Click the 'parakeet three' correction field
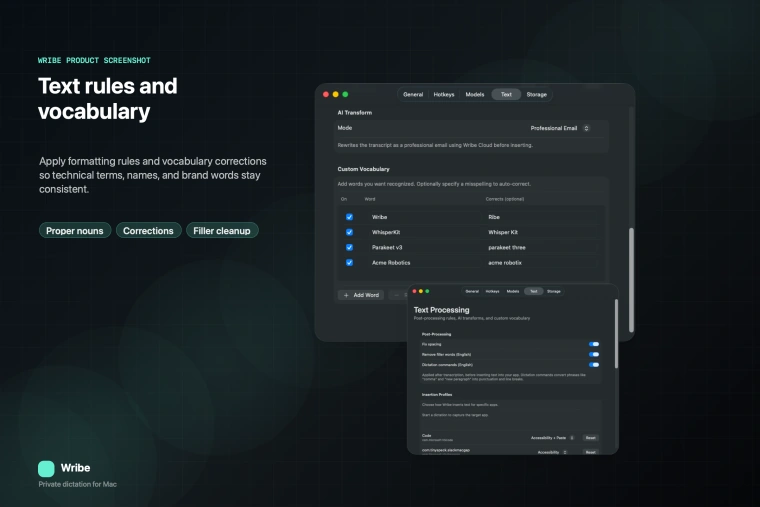 point(509,247)
